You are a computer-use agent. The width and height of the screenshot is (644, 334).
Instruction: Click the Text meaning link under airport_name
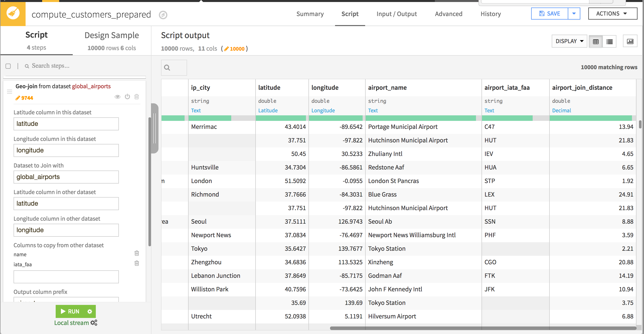(x=373, y=110)
